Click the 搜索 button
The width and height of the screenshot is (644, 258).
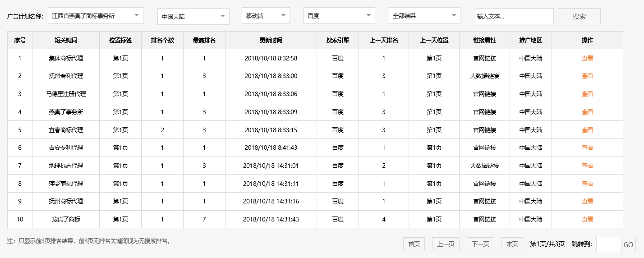579,16
